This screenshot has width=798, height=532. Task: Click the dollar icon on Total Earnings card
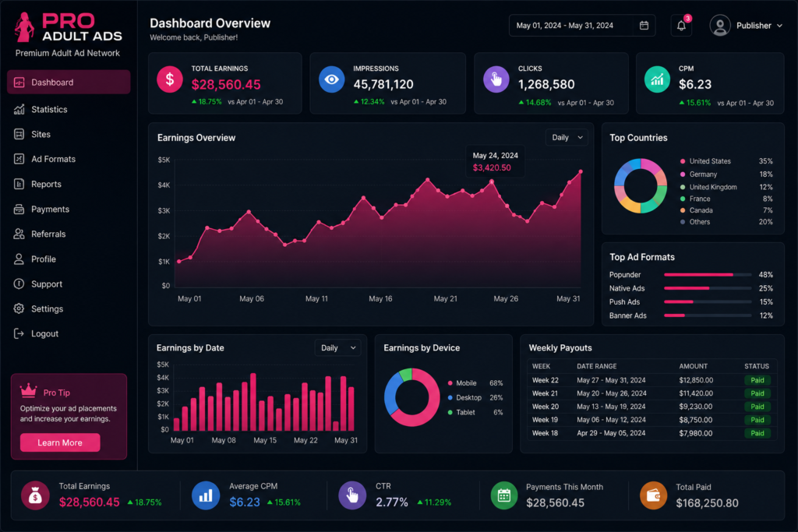coord(170,79)
